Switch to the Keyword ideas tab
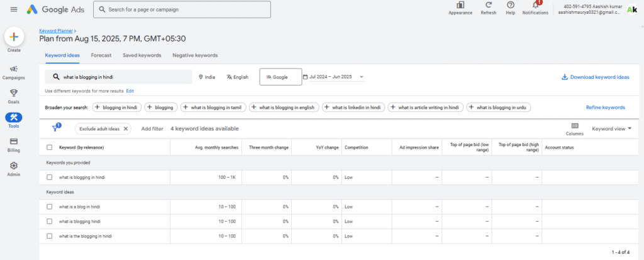The height and width of the screenshot is (260, 644). (62, 55)
